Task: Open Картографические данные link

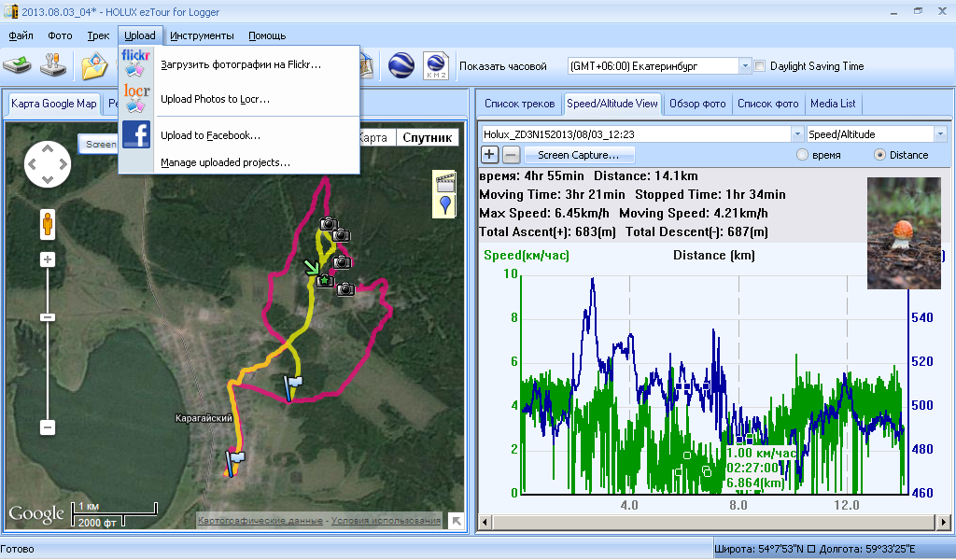Action: 260,521
